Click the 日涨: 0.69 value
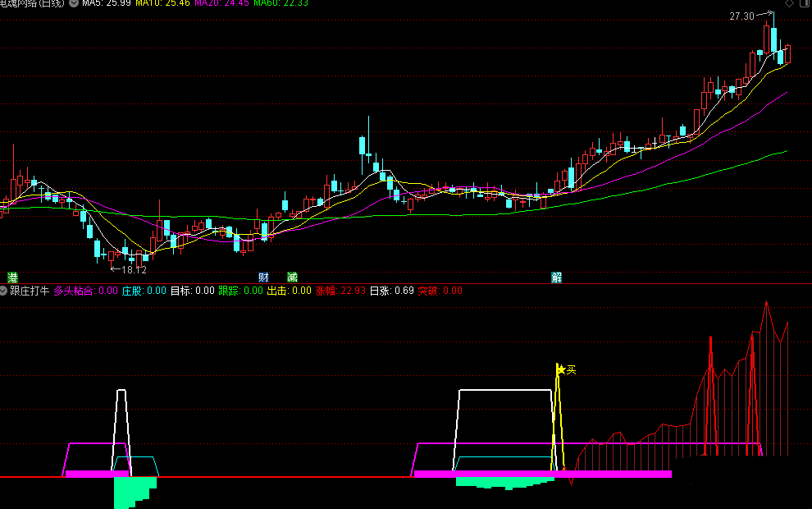 coord(391,291)
